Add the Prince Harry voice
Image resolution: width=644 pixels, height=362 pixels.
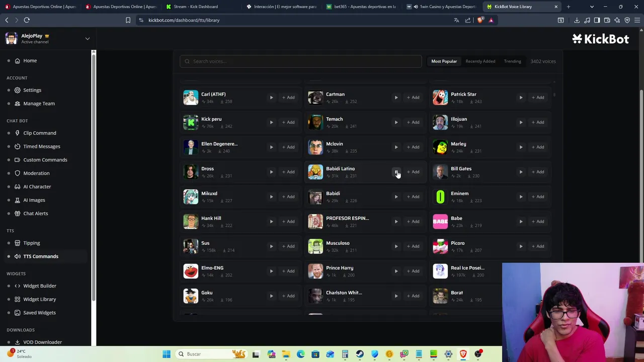click(x=413, y=271)
